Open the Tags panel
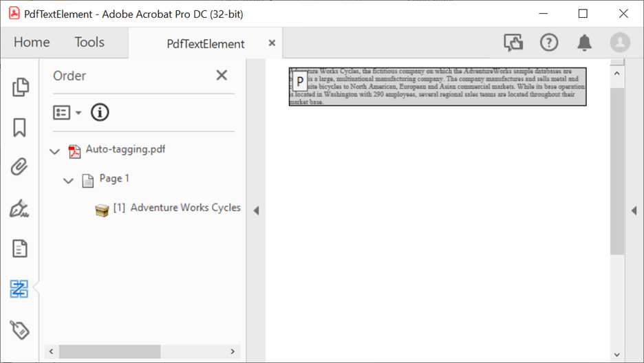Screen dimensions: 644x363 click(20, 329)
